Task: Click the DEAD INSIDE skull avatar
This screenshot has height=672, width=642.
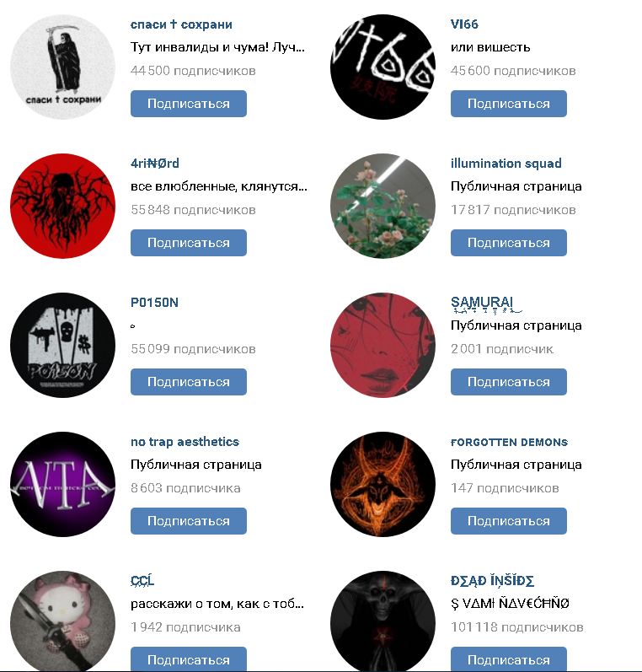Action: (x=383, y=621)
